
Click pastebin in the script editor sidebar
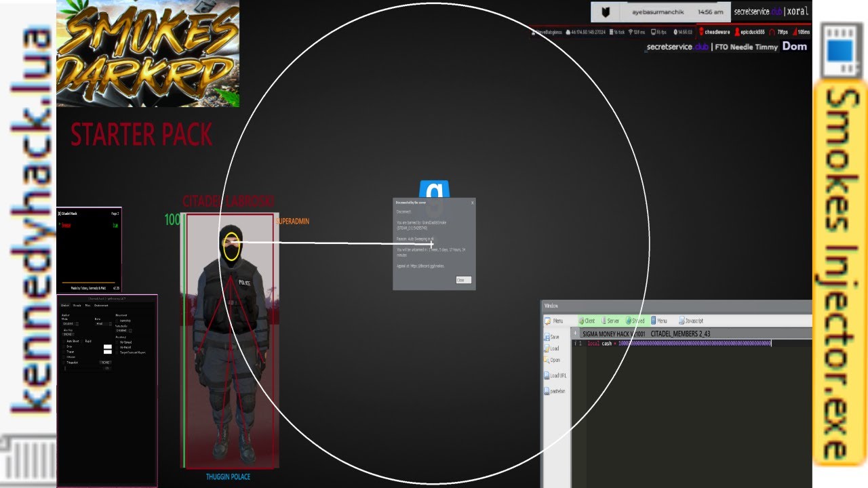click(x=554, y=391)
